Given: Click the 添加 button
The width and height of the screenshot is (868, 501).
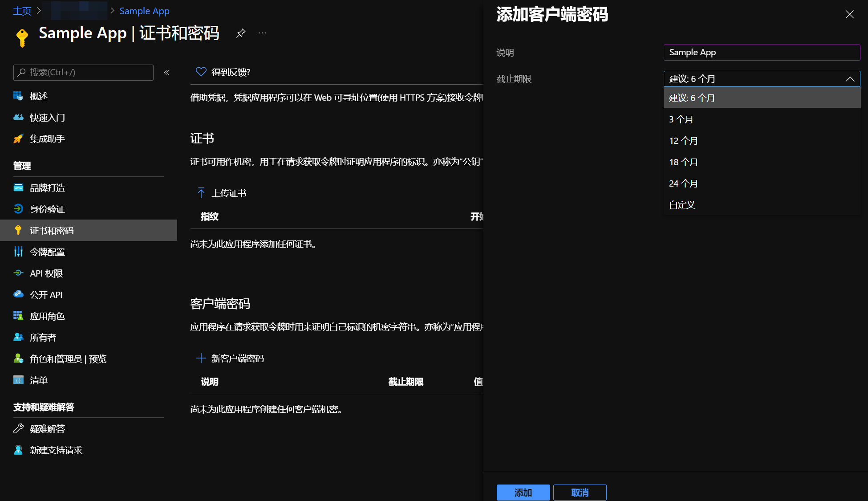Looking at the screenshot, I should click(523, 493).
